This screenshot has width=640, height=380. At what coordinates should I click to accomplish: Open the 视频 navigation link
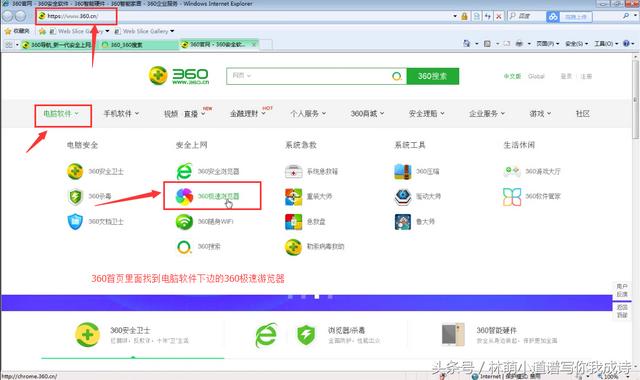tap(171, 114)
